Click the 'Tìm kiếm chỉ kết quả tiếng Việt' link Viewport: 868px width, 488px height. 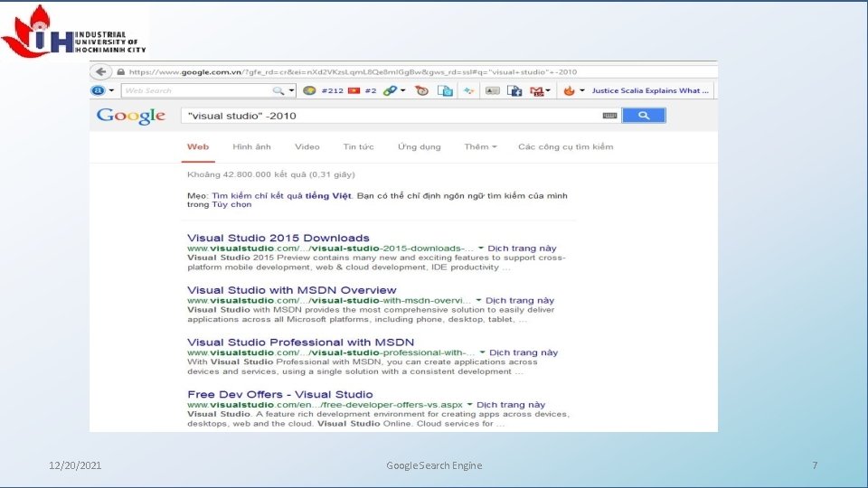281,196
